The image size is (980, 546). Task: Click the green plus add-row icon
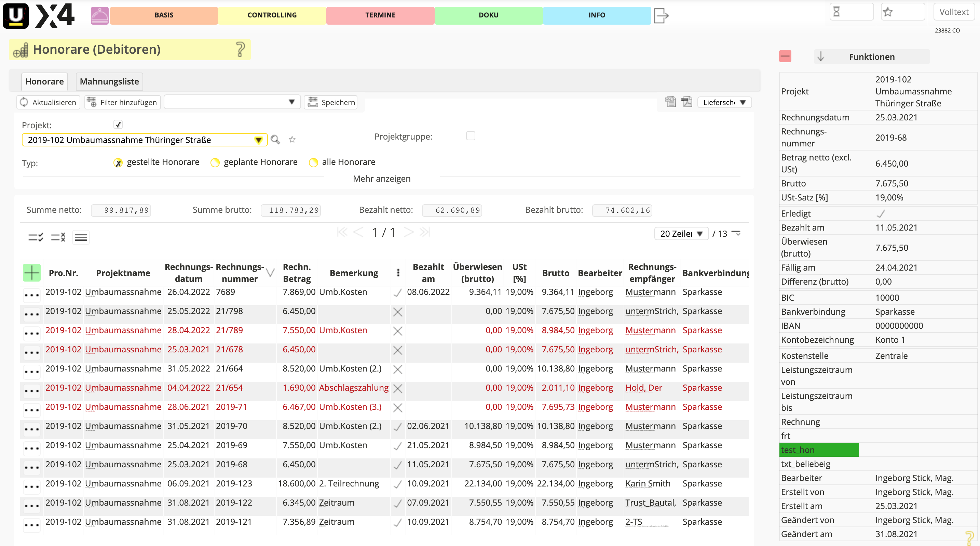coord(31,273)
